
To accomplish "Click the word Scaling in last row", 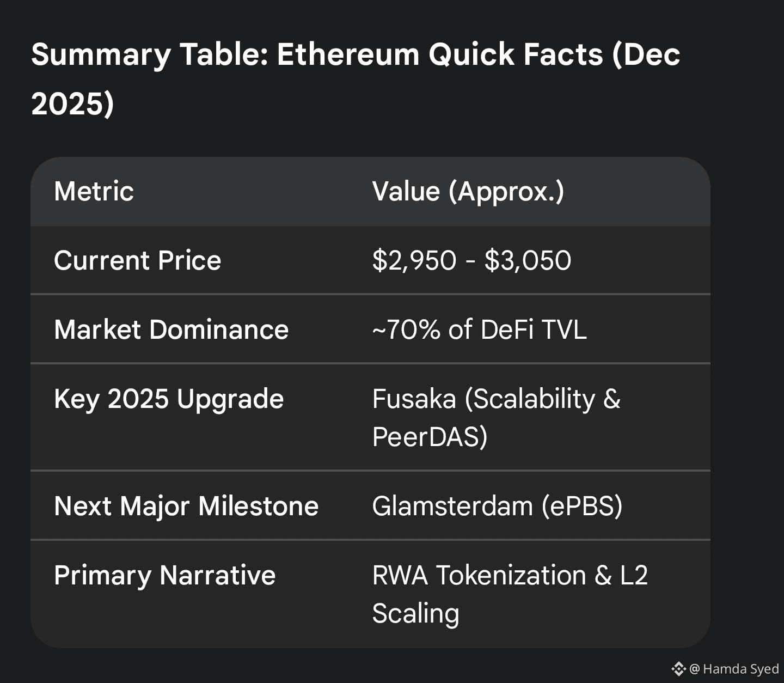I will click(415, 613).
